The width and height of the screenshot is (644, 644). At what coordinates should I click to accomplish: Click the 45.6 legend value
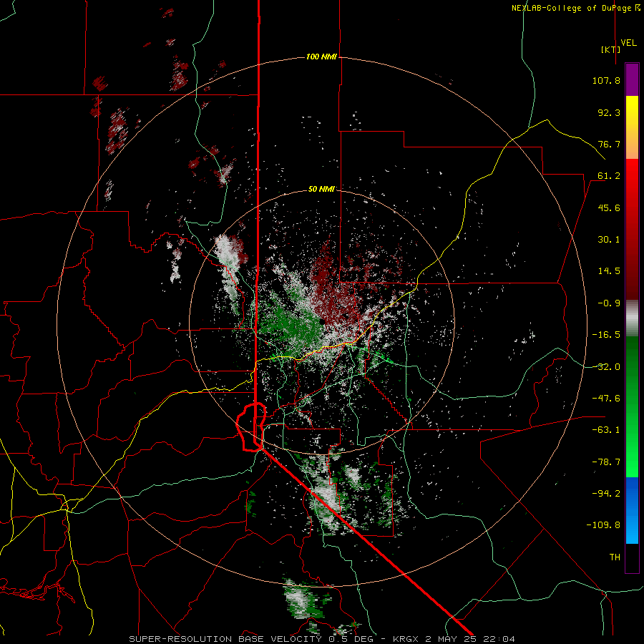coord(609,208)
